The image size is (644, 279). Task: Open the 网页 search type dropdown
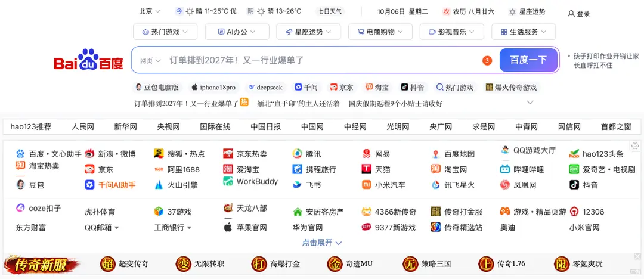click(x=150, y=60)
